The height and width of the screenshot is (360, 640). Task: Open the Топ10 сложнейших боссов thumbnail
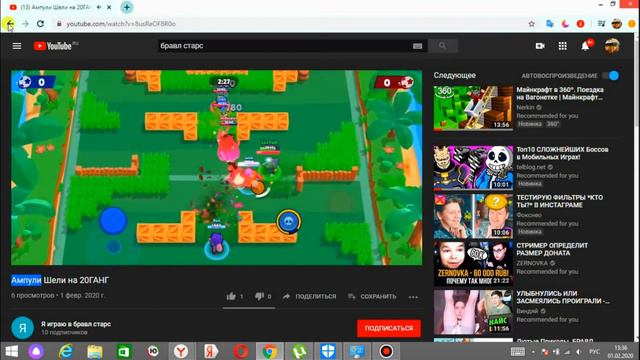[x=473, y=168]
